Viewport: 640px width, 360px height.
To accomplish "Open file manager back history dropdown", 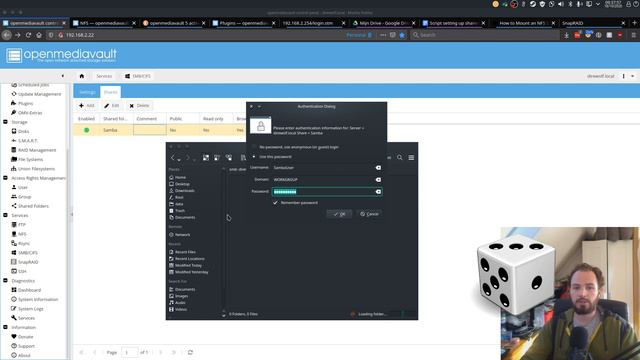I will 179,160.
